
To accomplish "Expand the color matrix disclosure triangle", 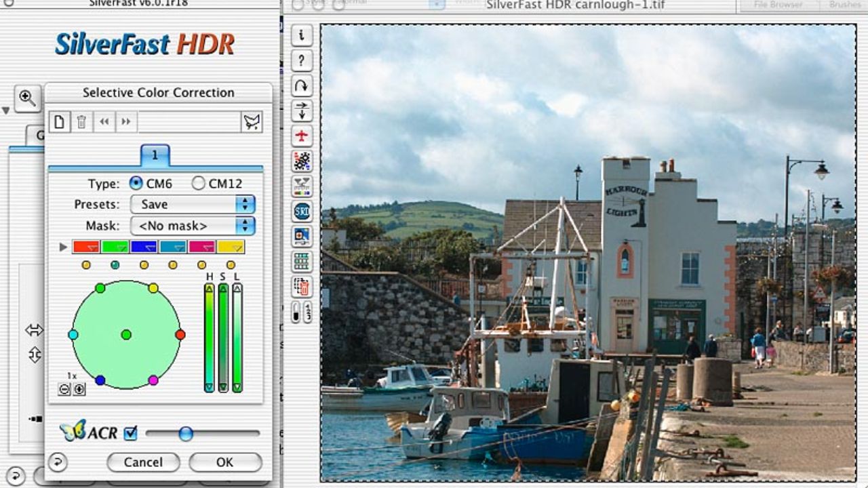I will coord(63,247).
